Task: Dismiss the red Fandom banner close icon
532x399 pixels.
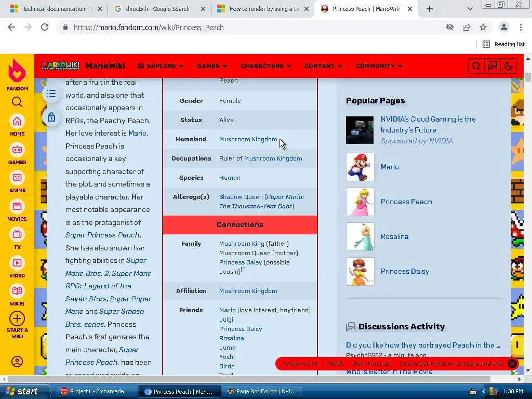Action: click(512, 364)
